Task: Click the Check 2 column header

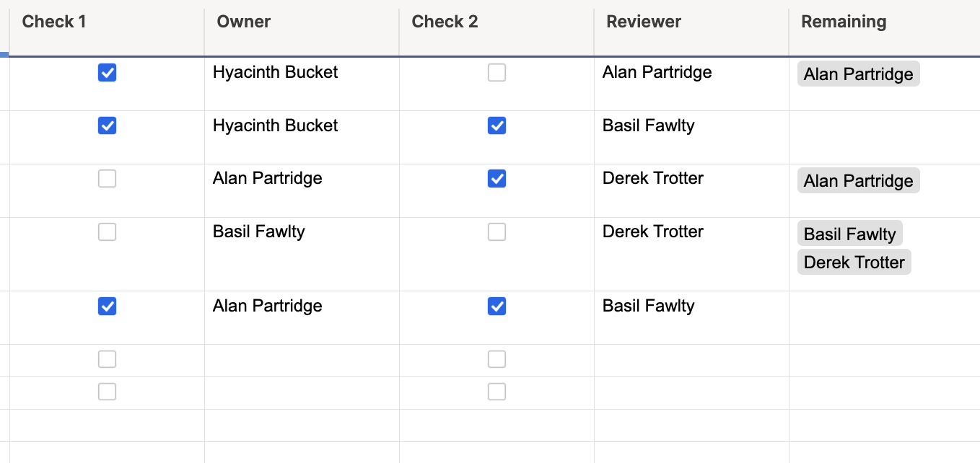Action: [496, 22]
